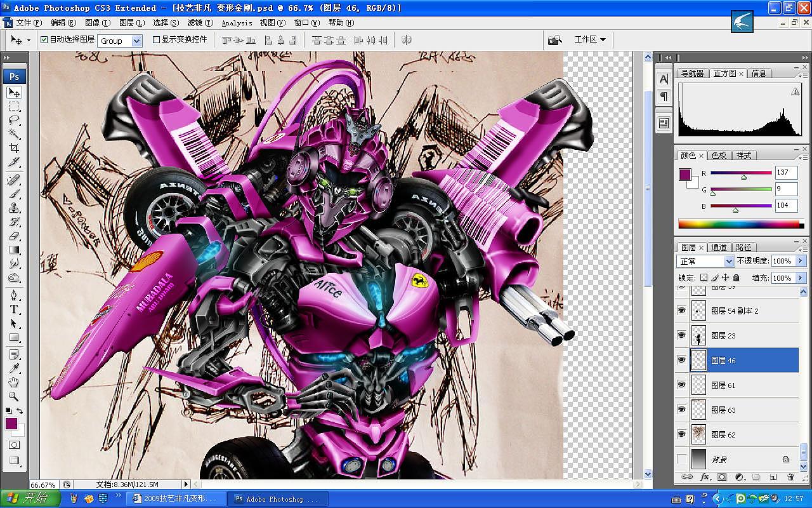The height and width of the screenshot is (508, 812).
Task: Toggle Quick Mask mode
Action: pyautogui.click(x=14, y=446)
